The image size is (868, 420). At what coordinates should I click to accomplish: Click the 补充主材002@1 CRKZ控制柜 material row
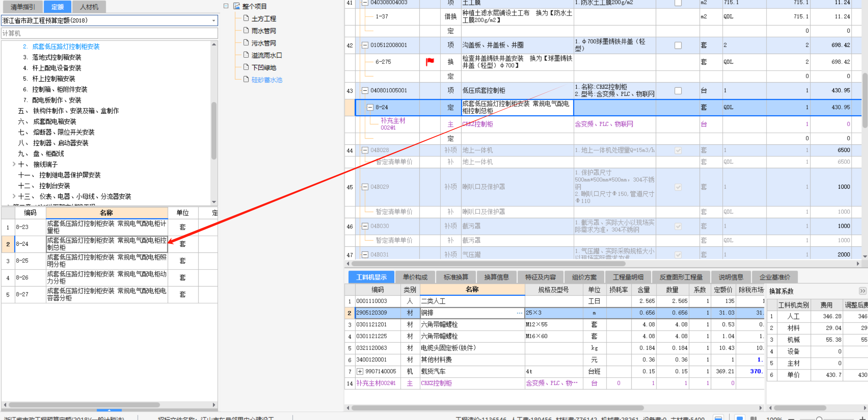tap(554, 383)
